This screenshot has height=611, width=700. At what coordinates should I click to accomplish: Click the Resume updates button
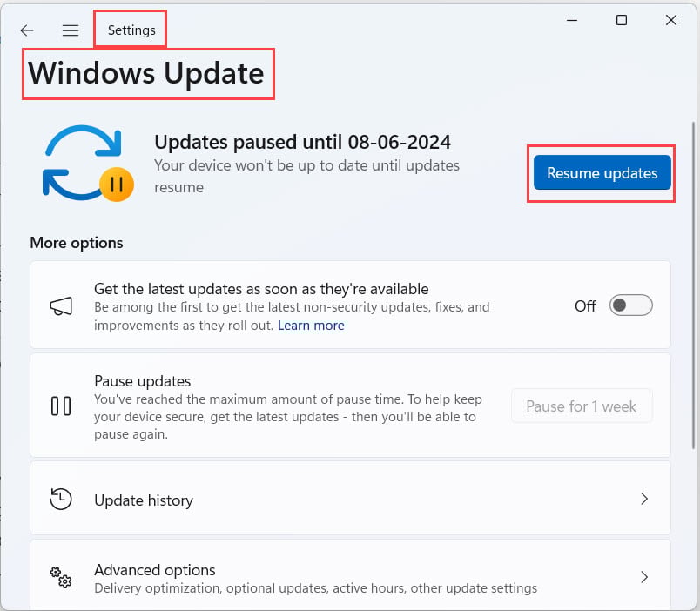pos(602,172)
